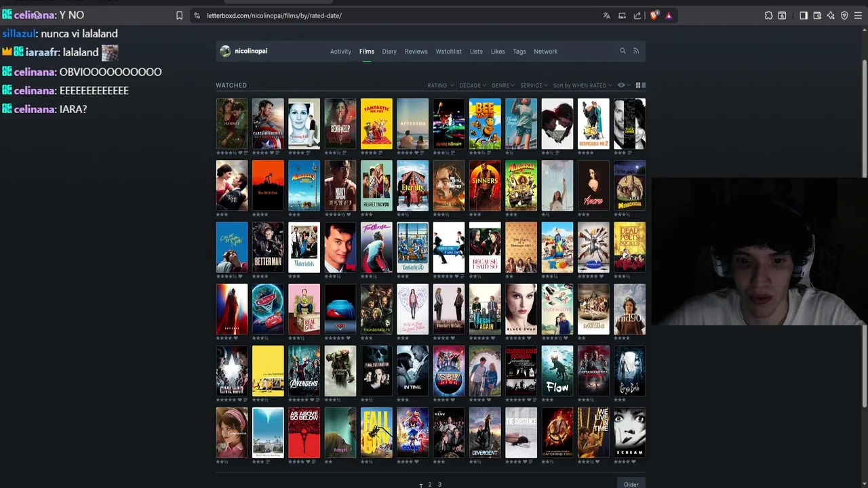This screenshot has height=488, width=868.
Task: Open the Brave Wallet icon
Action: click(817, 16)
